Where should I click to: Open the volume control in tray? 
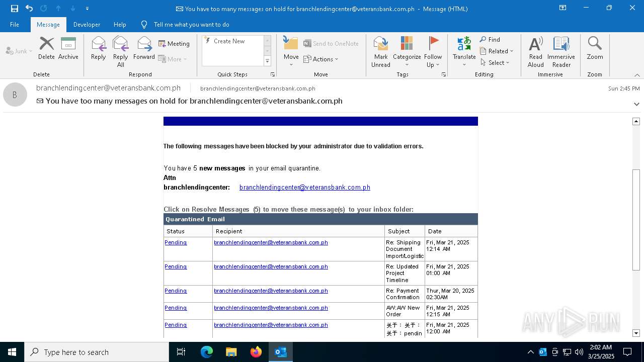579,352
